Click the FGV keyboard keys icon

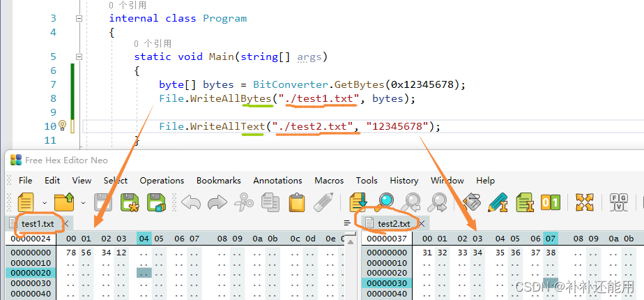[x=620, y=202]
